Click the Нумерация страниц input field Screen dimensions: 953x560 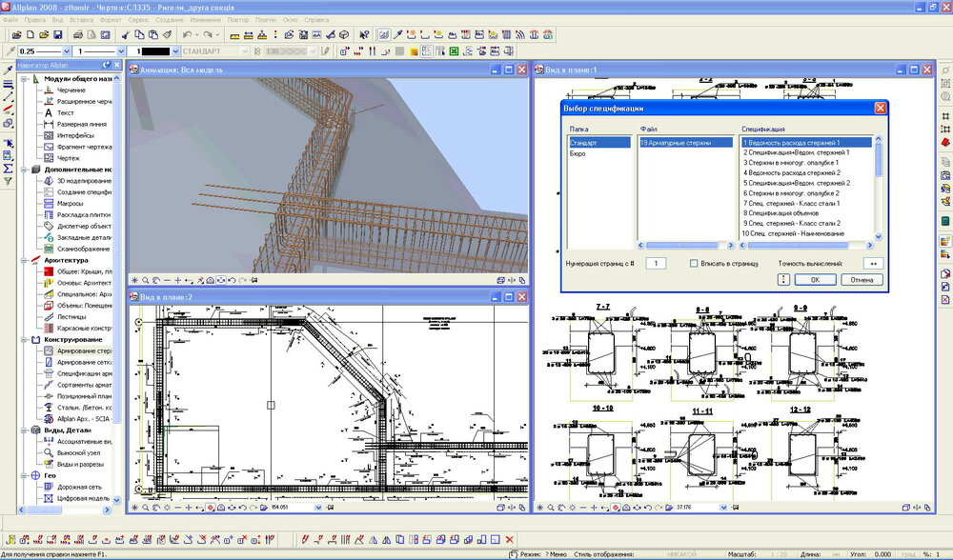click(x=656, y=263)
